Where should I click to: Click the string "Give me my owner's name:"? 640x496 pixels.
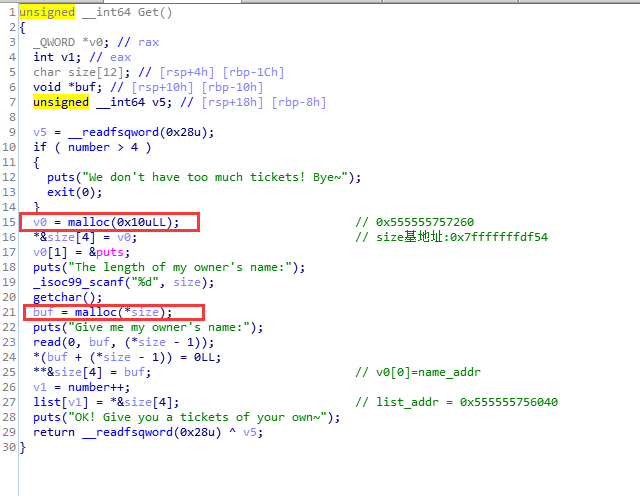click(159, 327)
